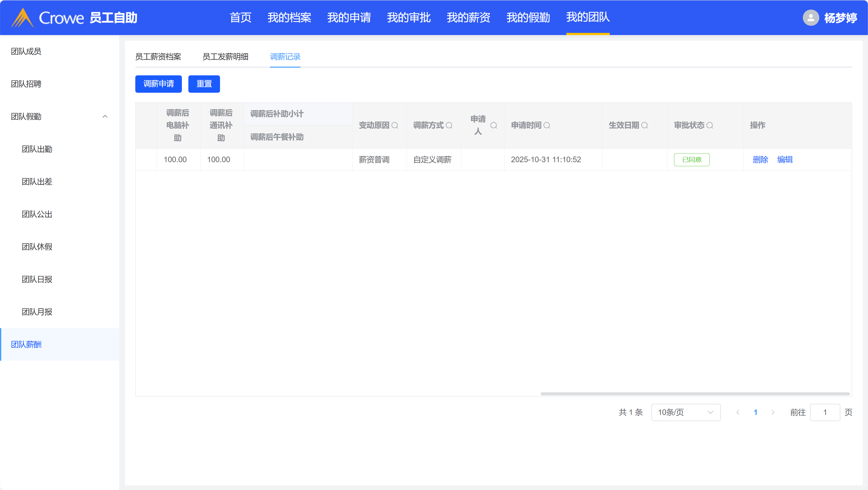Click 编辑 link in the table row
The image size is (868, 490).
pyautogui.click(x=785, y=160)
